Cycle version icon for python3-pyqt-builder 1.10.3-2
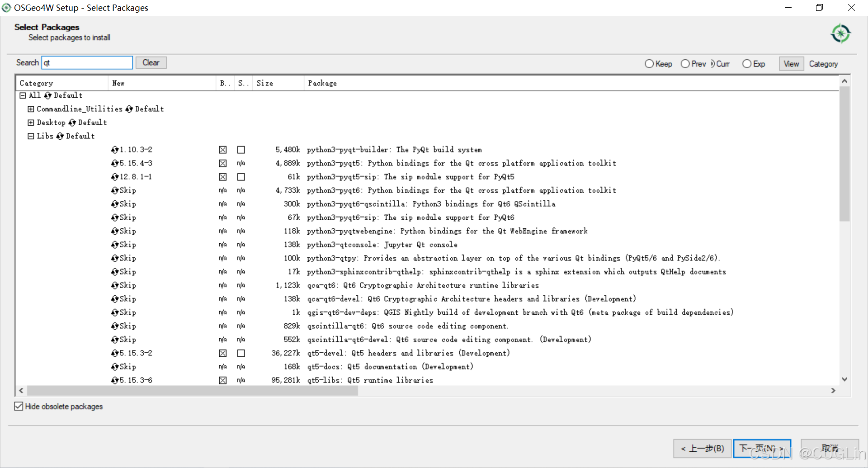The width and height of the screenshot is (868, 468). tap(115, 150)
